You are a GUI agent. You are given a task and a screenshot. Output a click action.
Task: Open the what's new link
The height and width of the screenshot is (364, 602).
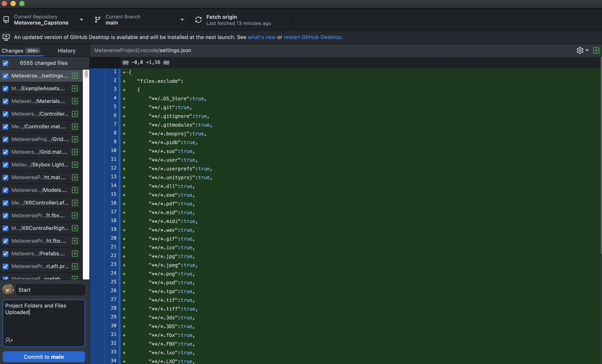(x=262, y=37)
